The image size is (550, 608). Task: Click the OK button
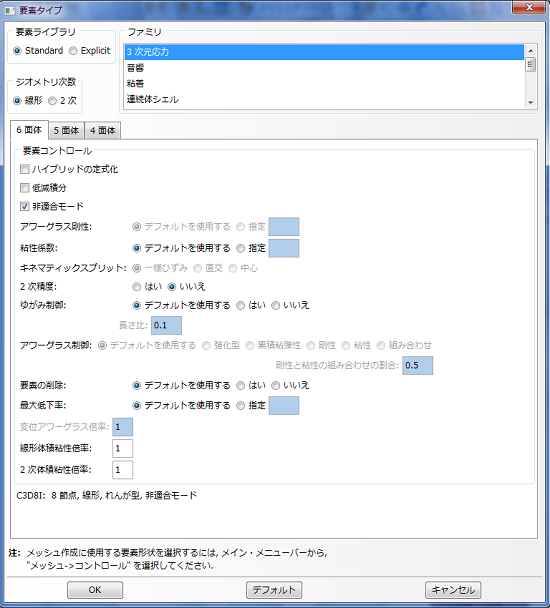[x=95, y=590]
